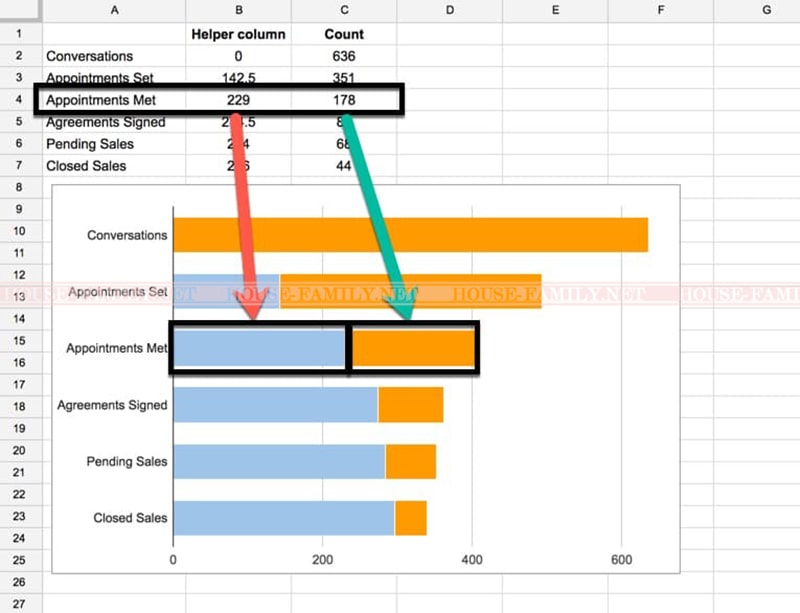Click the blue Appointments Set helper bar
800x613 pixels.
tap(226, 291)
